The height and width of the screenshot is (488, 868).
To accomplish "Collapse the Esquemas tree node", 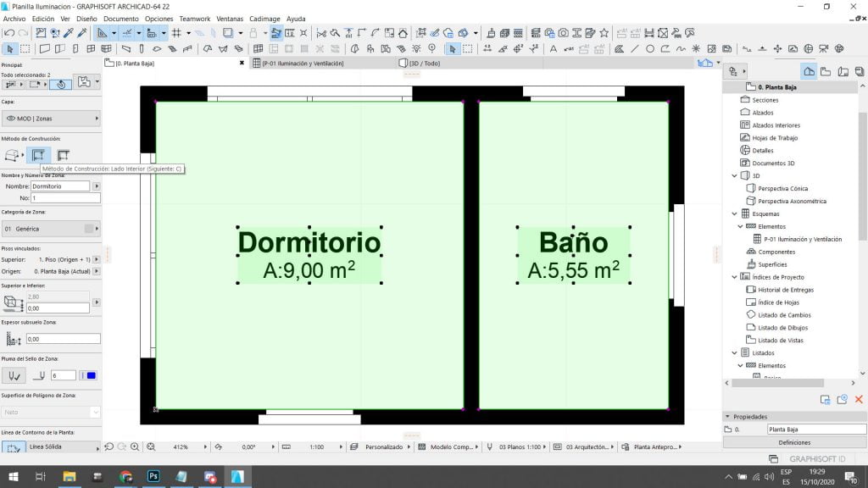I will point(734,214).
